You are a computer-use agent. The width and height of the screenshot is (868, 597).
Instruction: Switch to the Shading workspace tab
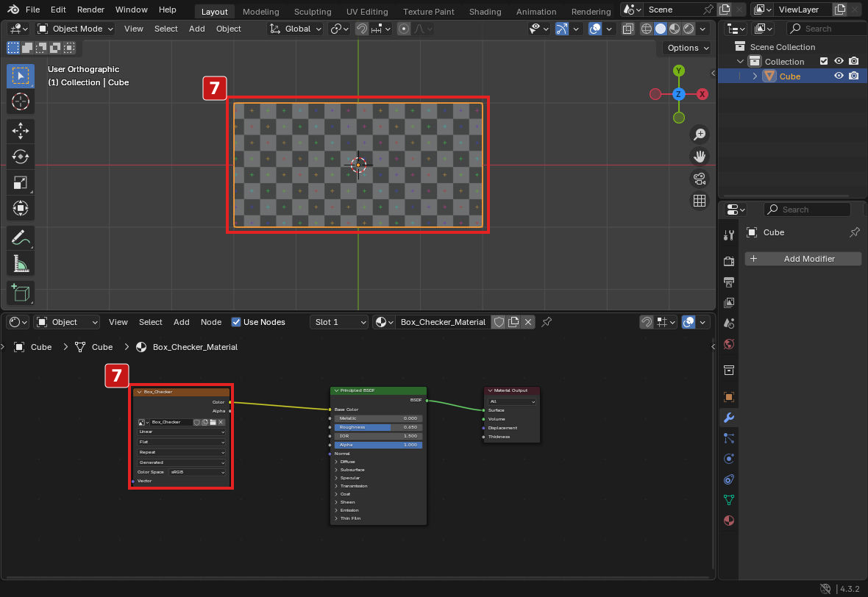[485, 11]
